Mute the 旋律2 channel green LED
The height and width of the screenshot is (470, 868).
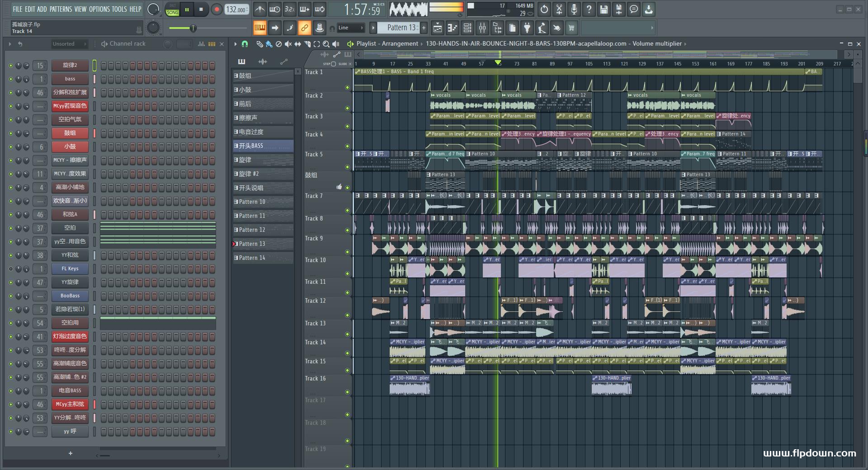click(x=11, y=66)
